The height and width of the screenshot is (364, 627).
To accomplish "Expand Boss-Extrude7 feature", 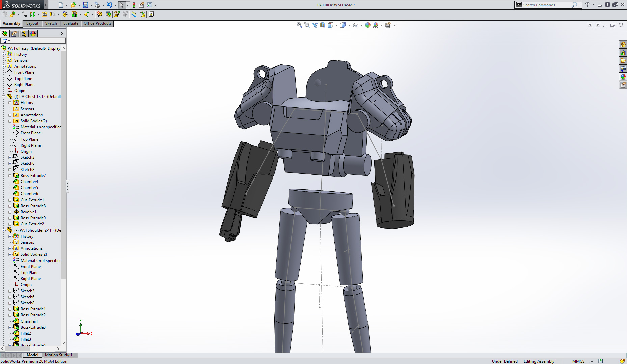I will pos(10,176).
